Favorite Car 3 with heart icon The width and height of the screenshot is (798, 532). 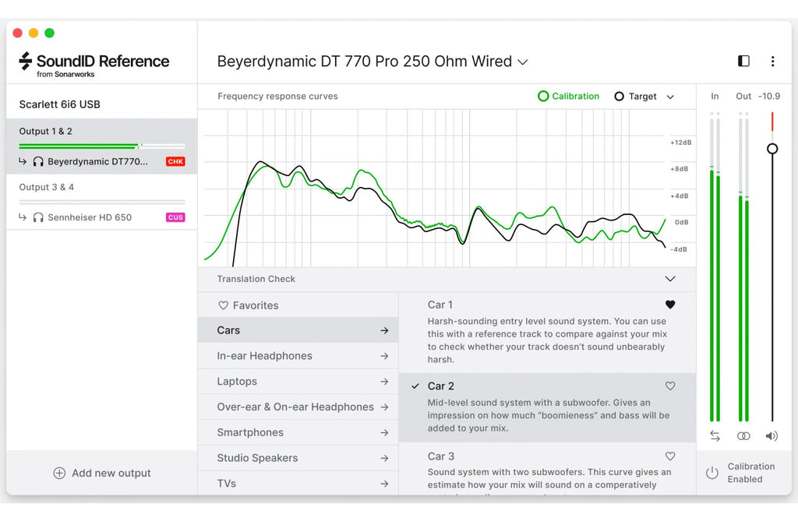point(670,456)
